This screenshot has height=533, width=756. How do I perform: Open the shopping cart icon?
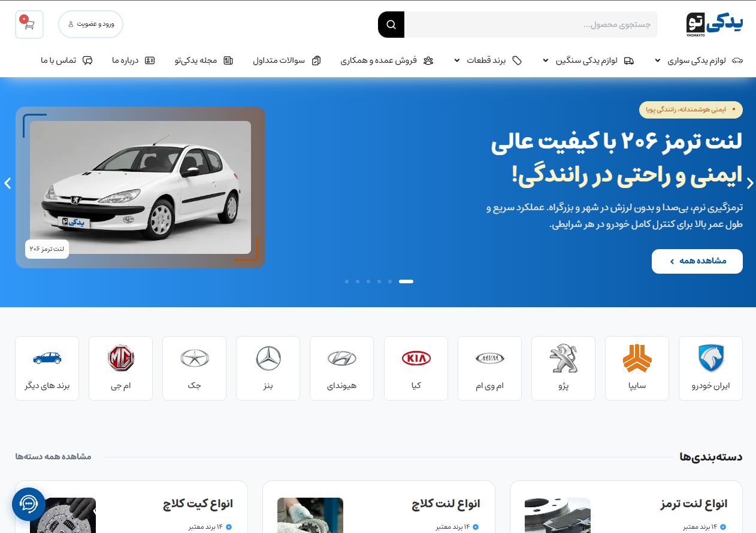pyautogui.click(x=29, y=25)
